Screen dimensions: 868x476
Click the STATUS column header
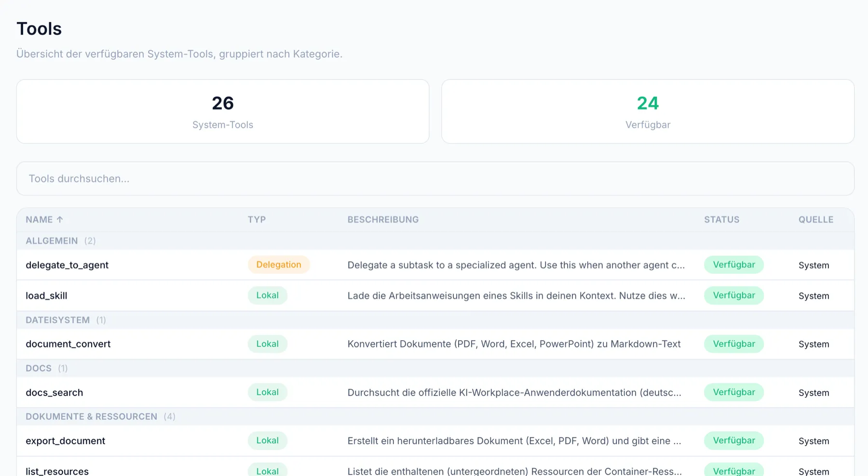[721, 220]
